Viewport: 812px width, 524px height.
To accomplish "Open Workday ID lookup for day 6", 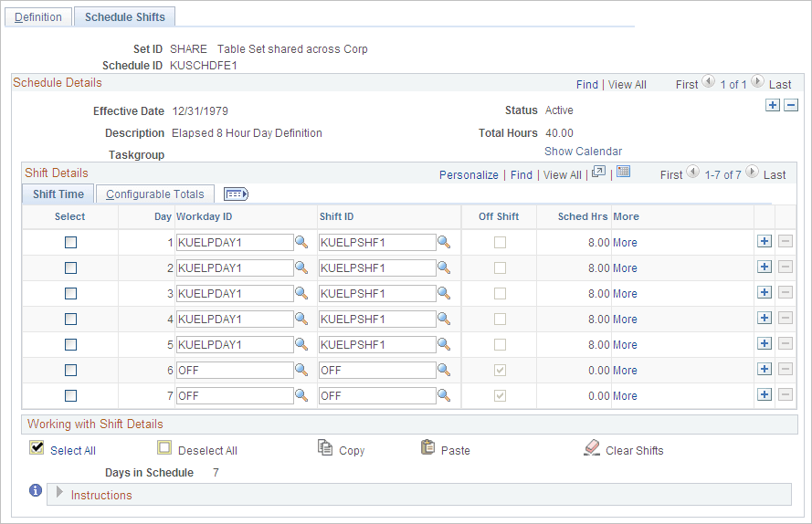I will coord(301,370).
